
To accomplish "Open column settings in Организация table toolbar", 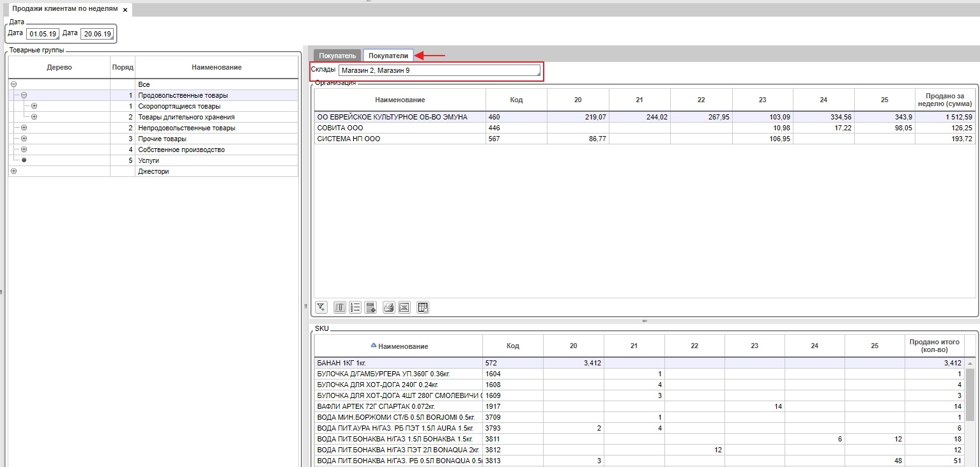I will click(x=340, y=307).
